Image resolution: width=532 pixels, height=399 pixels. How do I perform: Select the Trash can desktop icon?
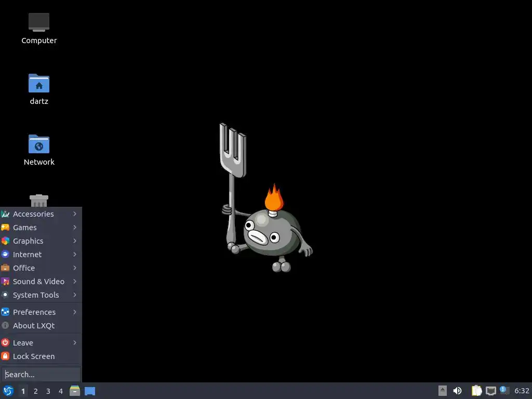click(38, 201)
